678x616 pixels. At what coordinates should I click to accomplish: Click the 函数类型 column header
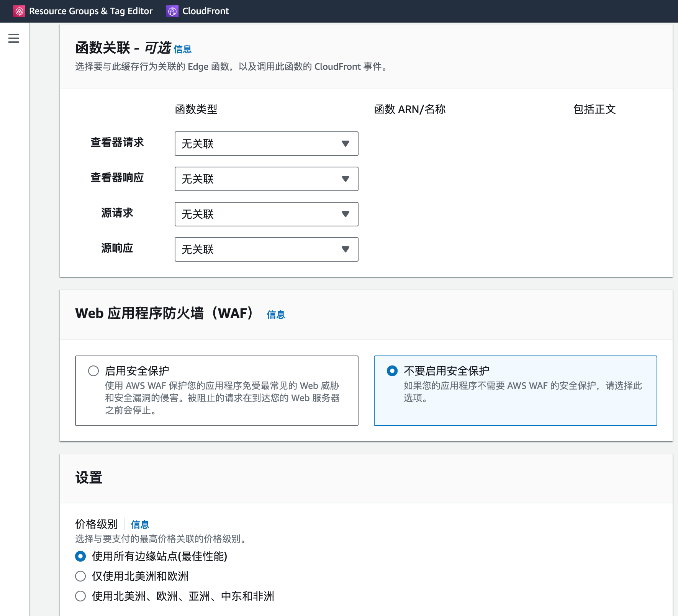(196, 110)
